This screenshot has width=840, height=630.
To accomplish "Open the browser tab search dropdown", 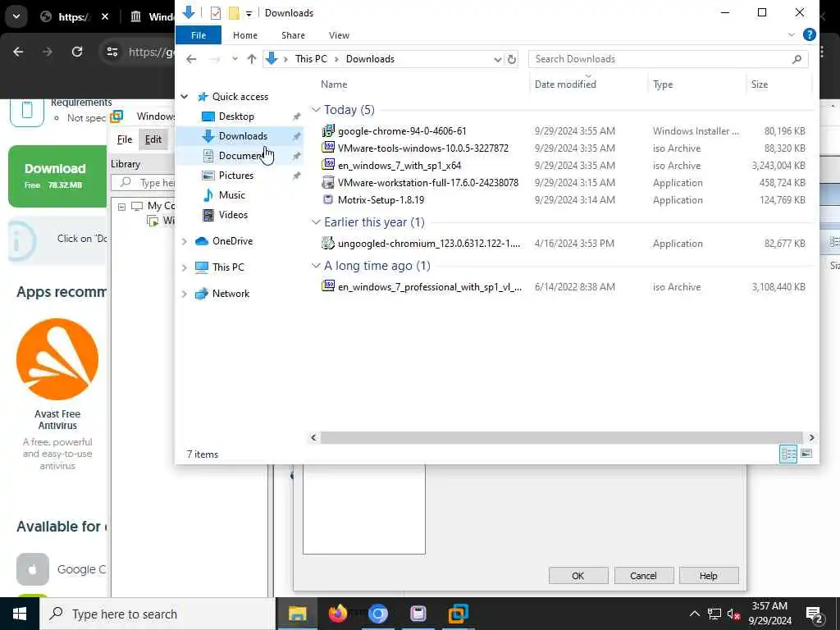I will tap(16, 16).
